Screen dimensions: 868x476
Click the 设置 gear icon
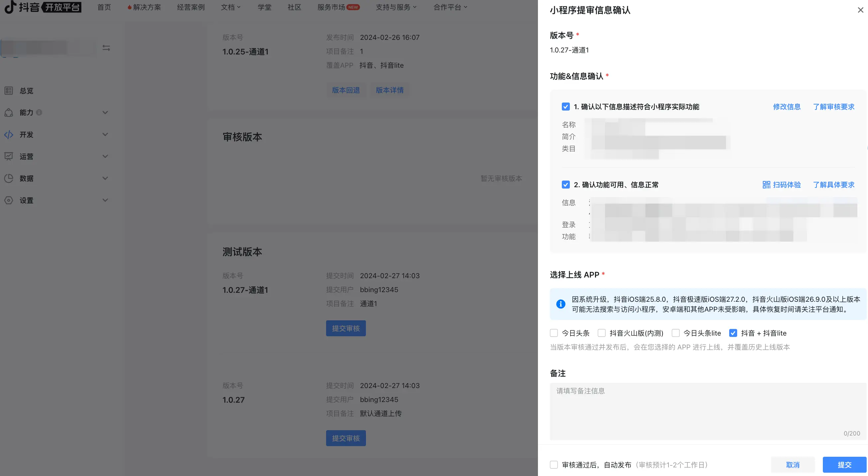[x=9, y=200]
